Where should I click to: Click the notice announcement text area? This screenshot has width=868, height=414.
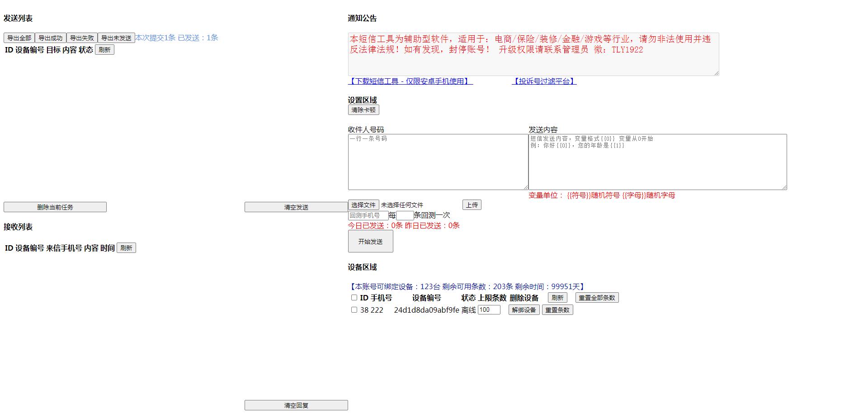[x=533, y=54]
